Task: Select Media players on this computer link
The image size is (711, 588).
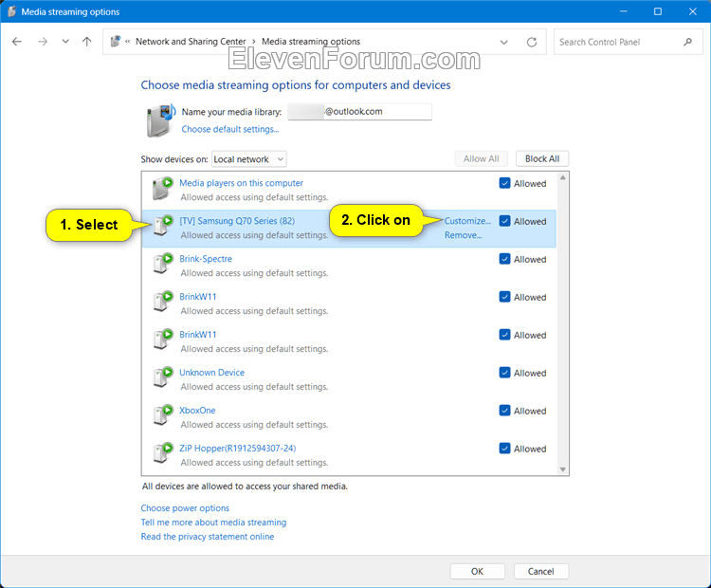Action: point(241,183)
